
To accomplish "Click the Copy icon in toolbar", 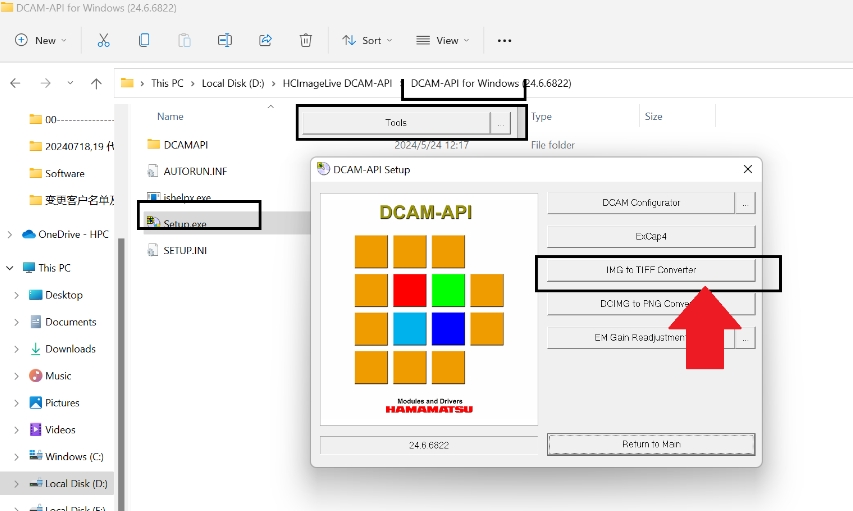I will click(144, 40).
